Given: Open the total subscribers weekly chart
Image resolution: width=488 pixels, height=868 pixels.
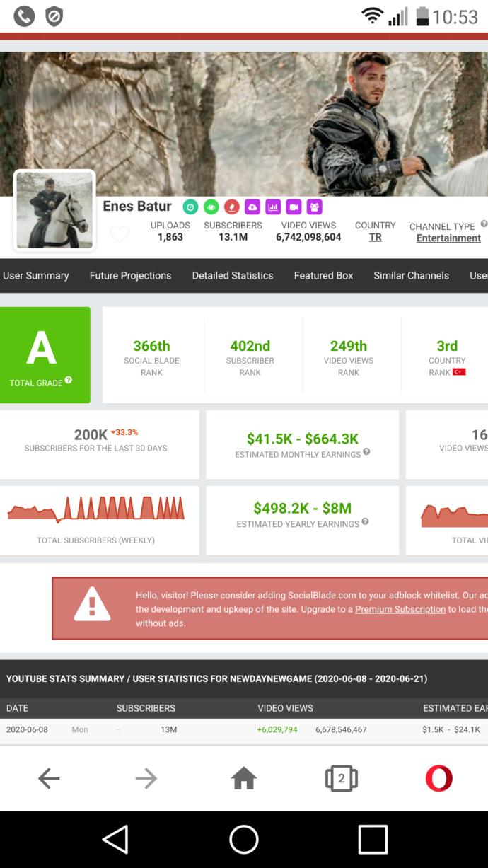Looking at the screenshot, I should point(95,509).
